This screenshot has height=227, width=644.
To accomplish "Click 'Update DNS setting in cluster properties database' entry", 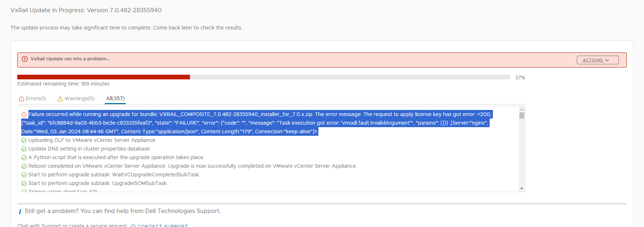I will [x=90, y=149].
